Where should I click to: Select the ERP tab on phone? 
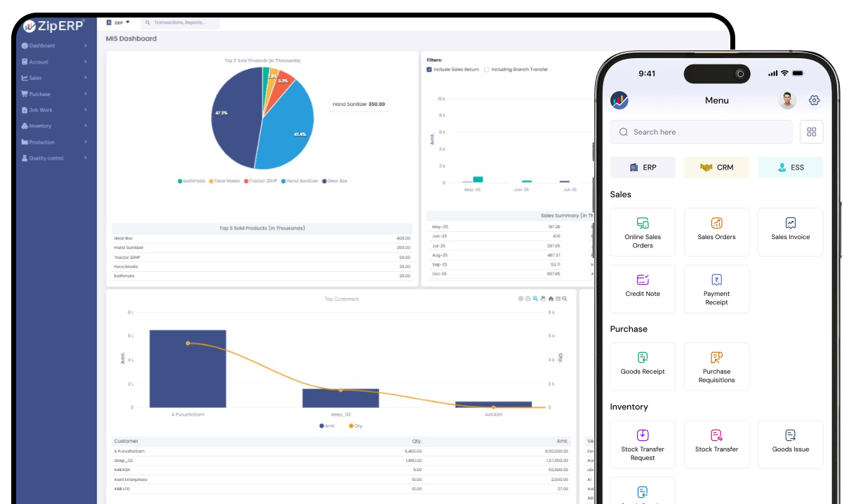pos(643,168)
